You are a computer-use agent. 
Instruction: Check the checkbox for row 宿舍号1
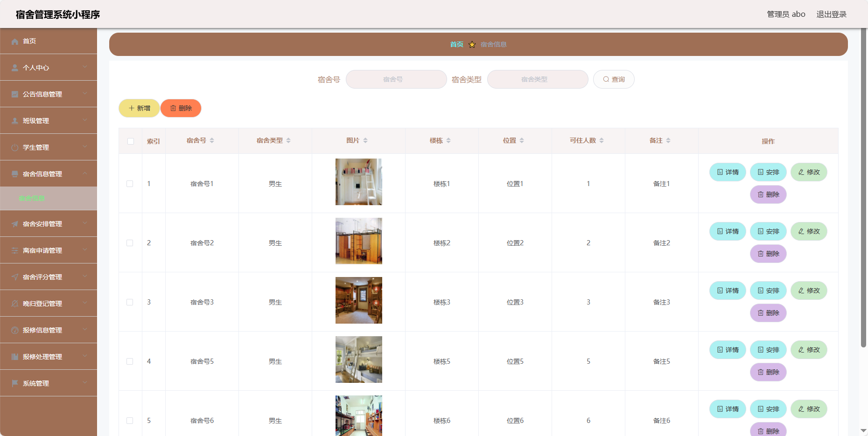coord(130,184)
